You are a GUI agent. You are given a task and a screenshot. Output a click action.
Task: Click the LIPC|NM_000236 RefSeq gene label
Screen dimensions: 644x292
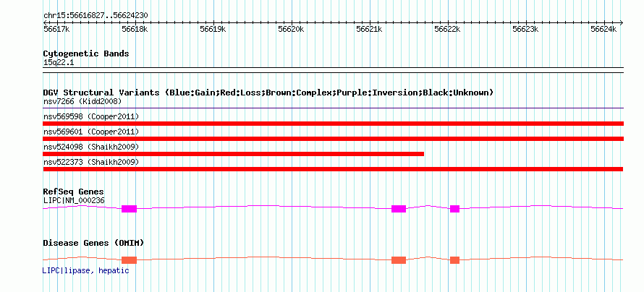(74, 200)
